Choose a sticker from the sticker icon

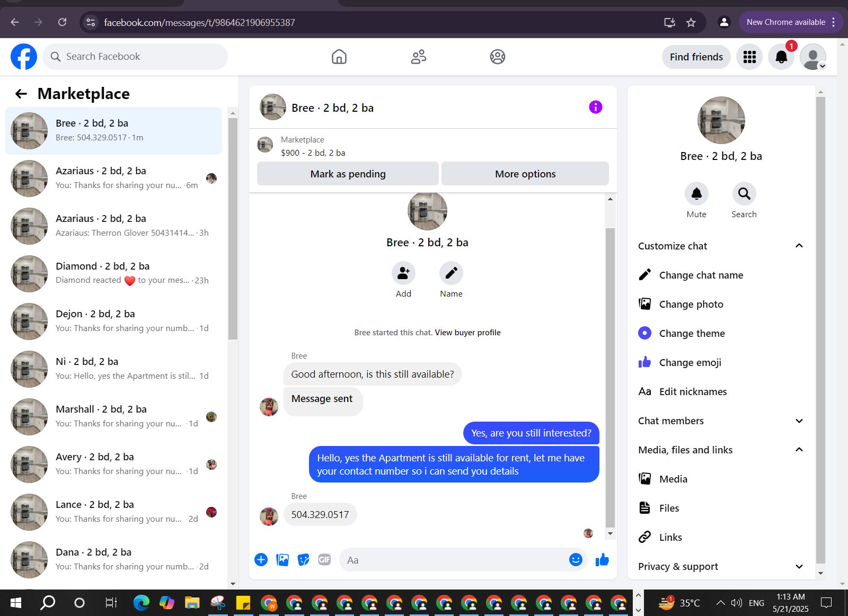click(x=303, y=560)
